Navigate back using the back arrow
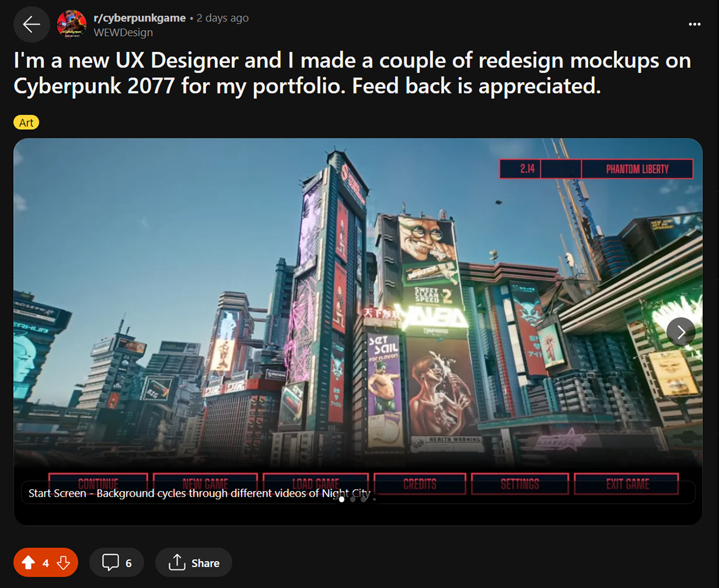This screenshot has height=588, width=719. pos(31,24)
